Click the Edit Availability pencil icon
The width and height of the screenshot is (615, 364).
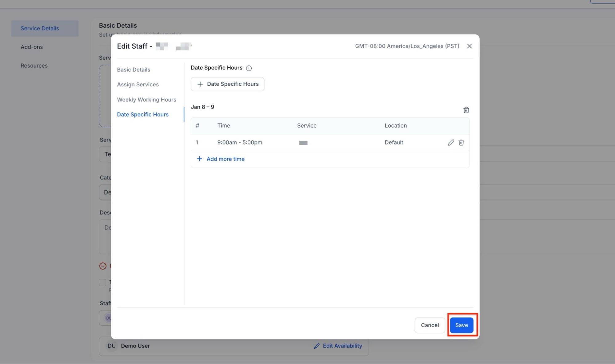pos(317,346)
